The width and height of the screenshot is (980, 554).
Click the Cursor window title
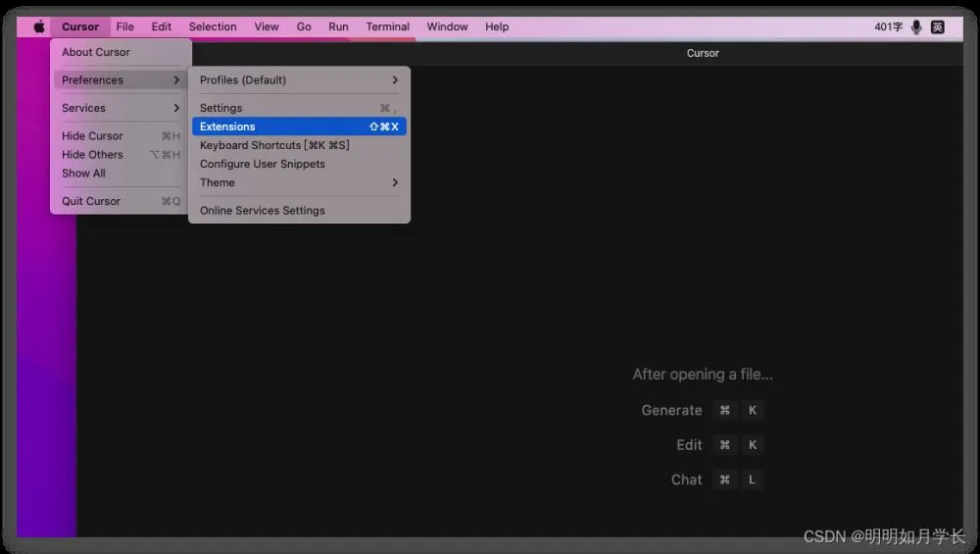[x=703, y=53]
